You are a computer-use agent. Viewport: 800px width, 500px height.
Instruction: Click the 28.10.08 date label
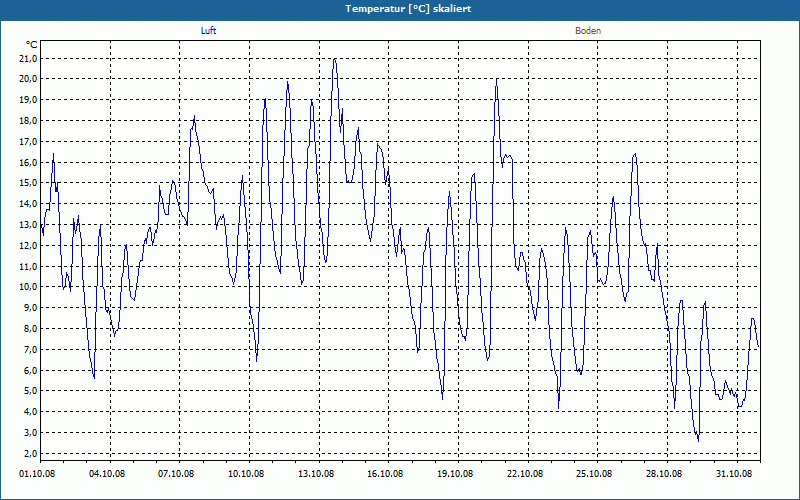[664, 474]
